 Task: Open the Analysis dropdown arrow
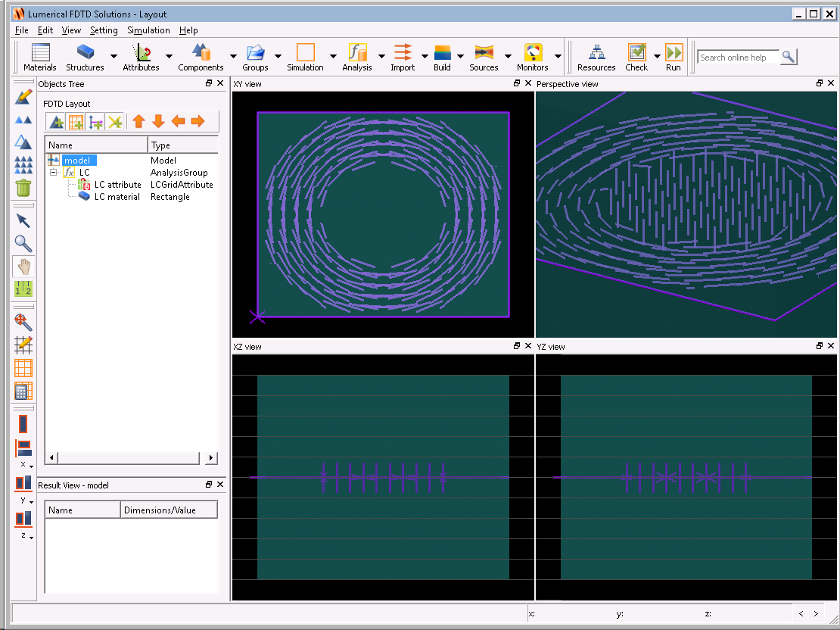(381, 56)
